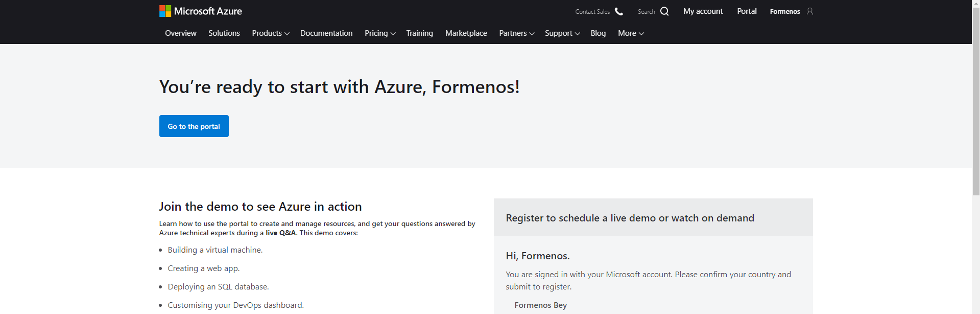
Task: Click the 'Deploying an SQL database.' bullet
Action: point(219,287)
